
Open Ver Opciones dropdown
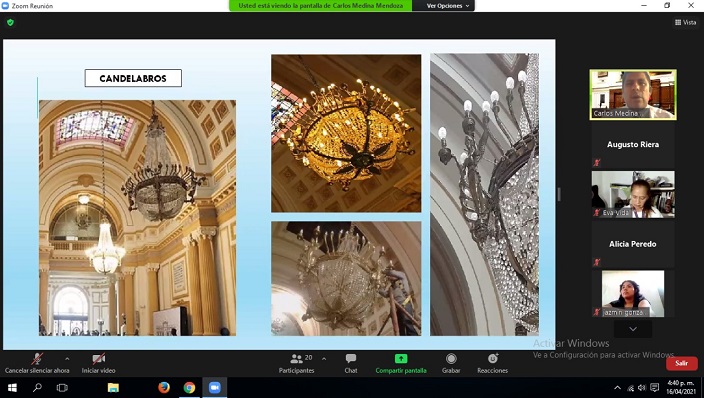click(x=448, y=6)
